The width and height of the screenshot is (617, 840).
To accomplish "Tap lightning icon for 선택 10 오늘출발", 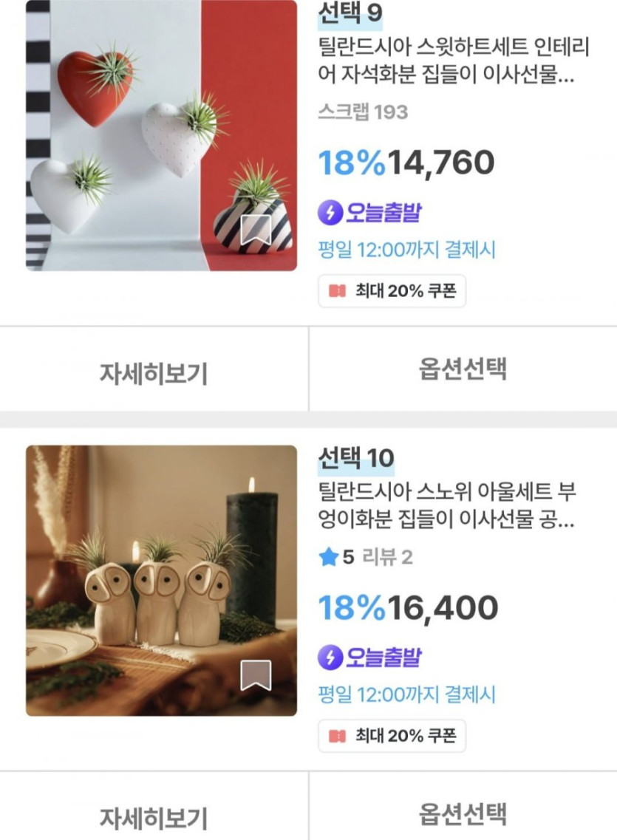I will pyautogui.click(x=330, y=657).
